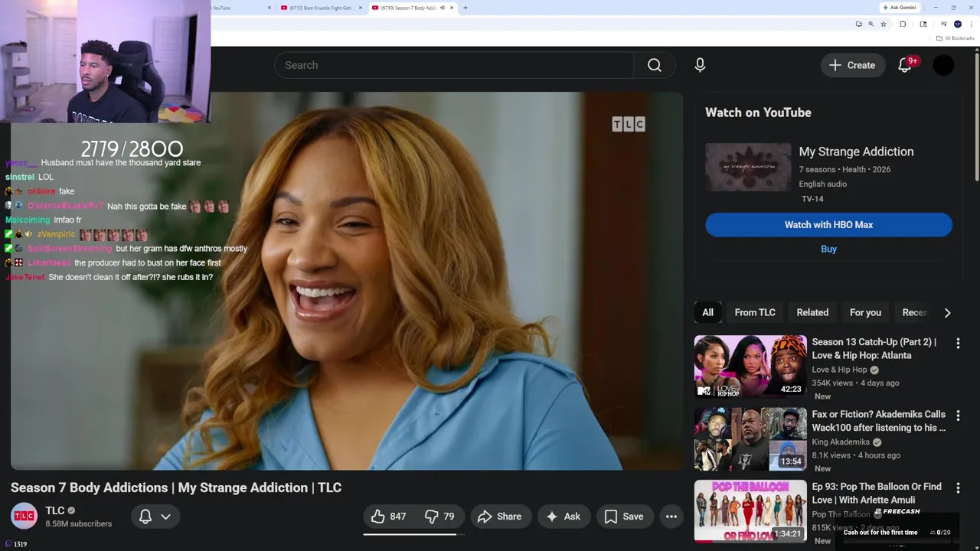The width and height of the screenshot is (980, 551).
Task: Open media controls icon in toolbar
Action: click(x=945, y=24)
